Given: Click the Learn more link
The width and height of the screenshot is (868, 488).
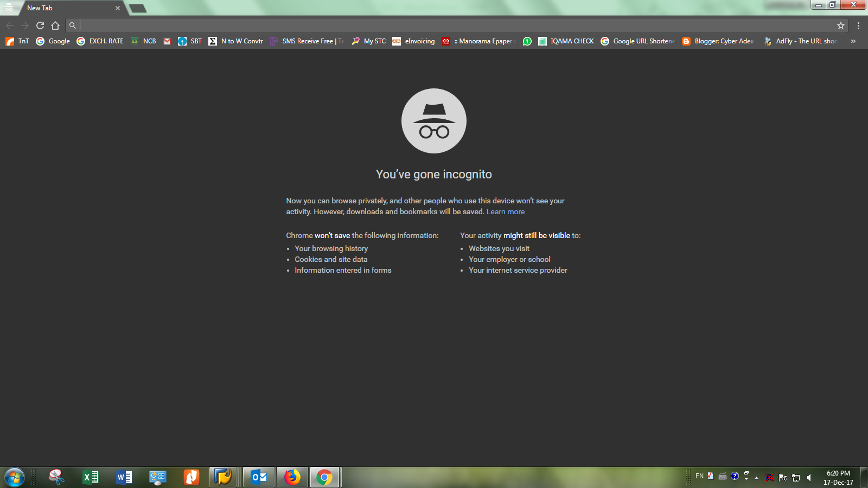Looking at the screenshot, I should 505,212.
